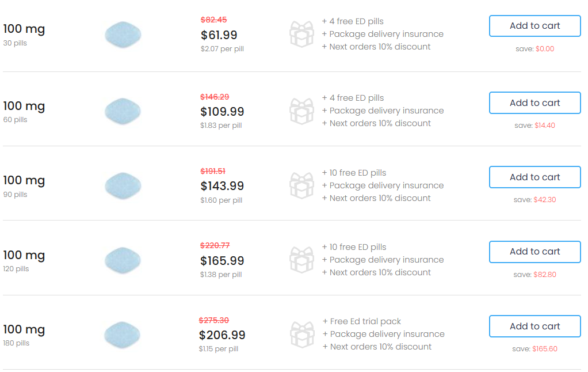Click the blue pill image in 90 pills row

click(123, 185)
